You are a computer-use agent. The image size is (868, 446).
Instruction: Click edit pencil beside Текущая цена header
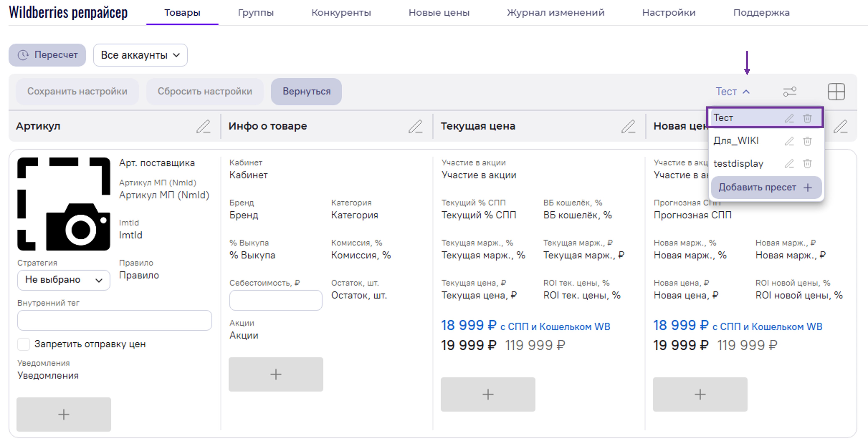click(628, 127)
